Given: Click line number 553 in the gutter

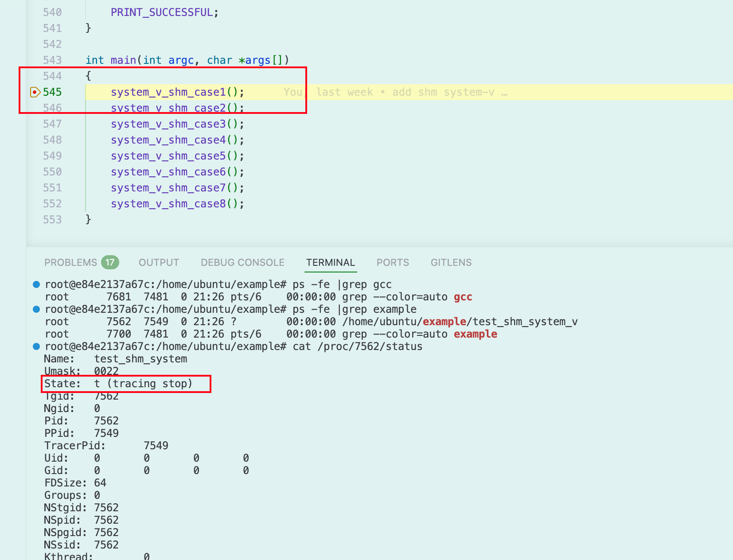Looking at the screenshot, I should click(x=52, y=220).
